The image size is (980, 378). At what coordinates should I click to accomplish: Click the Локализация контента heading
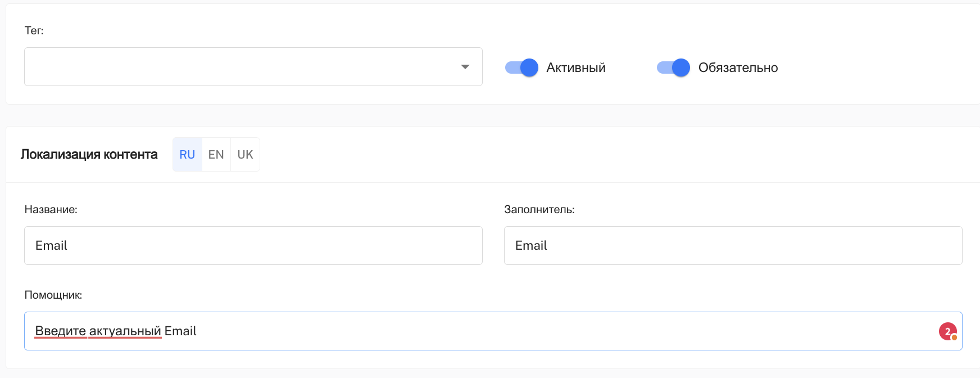(x=89, y=155)
